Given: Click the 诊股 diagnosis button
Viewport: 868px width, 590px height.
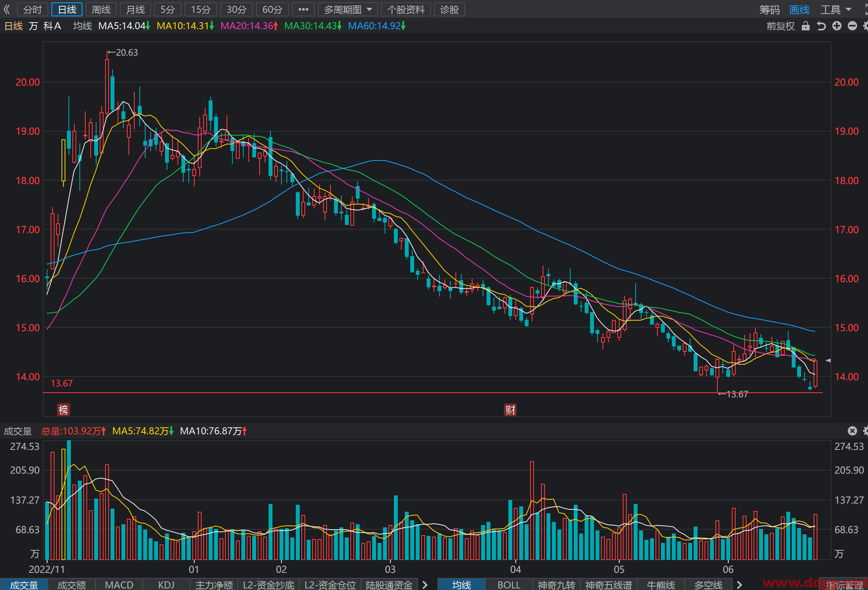Looking at the screenshot, I should (449, 9).
